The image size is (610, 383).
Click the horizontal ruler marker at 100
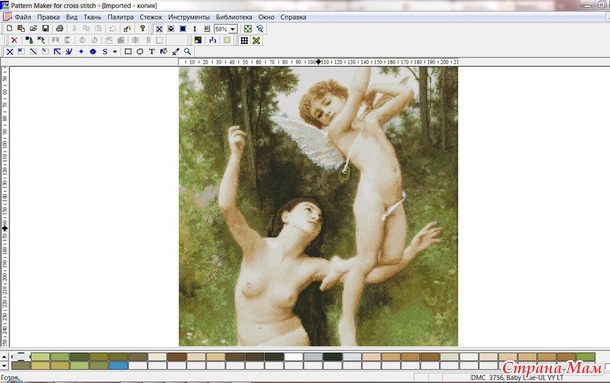click(x=318, y=62)
